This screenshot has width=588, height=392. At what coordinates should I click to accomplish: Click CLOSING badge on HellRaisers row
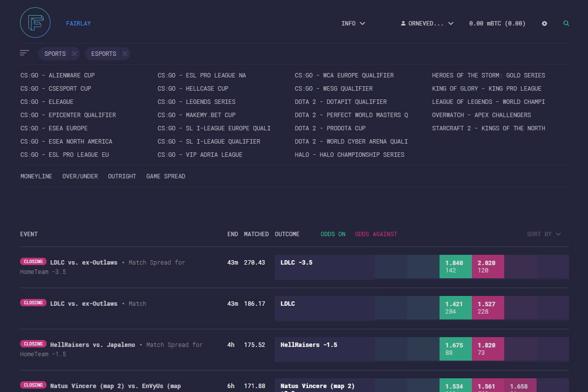[33, 344]
